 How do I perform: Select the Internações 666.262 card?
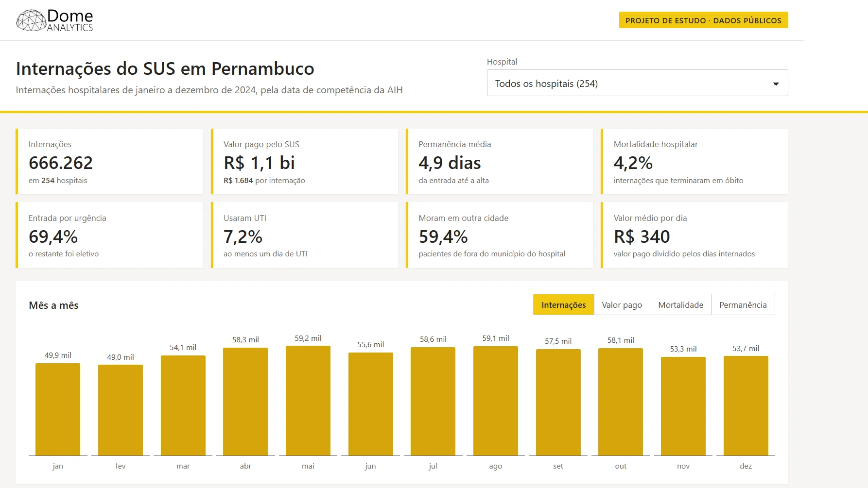click(x=109, y=161)
